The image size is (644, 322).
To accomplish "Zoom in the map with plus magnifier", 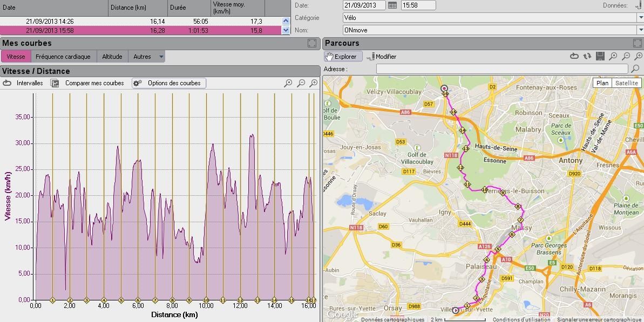I will 638,56.
